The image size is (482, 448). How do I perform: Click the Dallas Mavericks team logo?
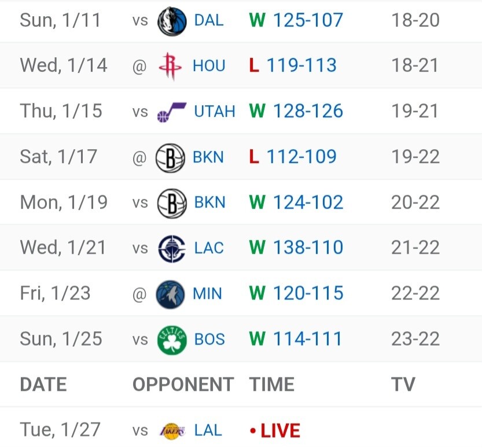[171, 21]
